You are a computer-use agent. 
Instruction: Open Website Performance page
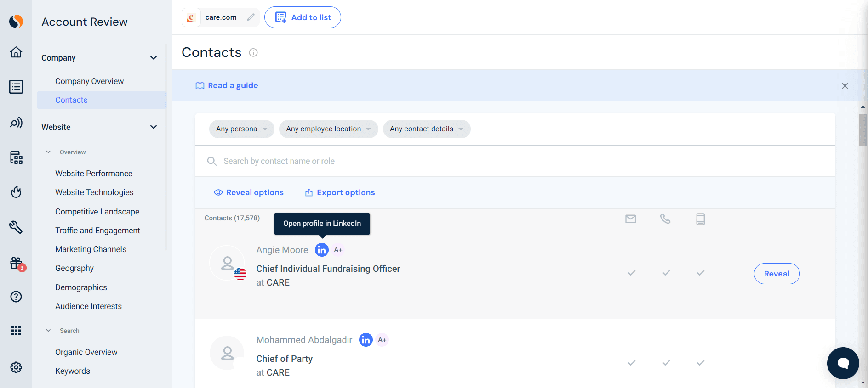pos(94,174)
